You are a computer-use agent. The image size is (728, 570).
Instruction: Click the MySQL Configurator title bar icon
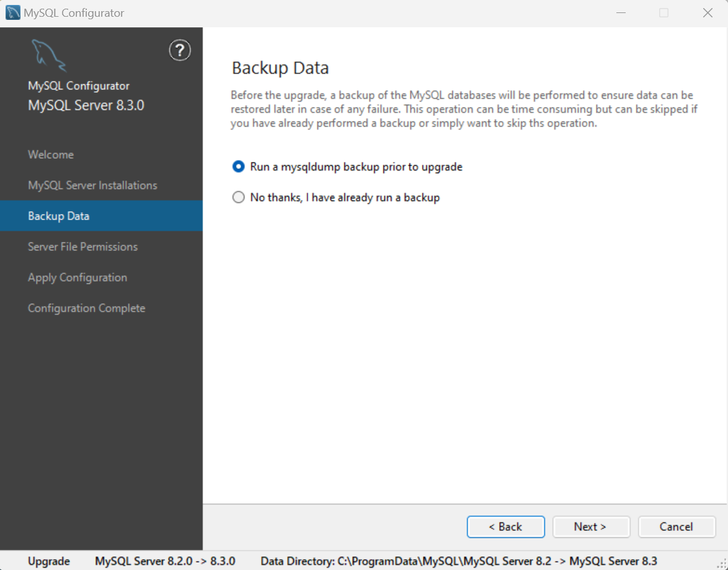coord(12,12)
